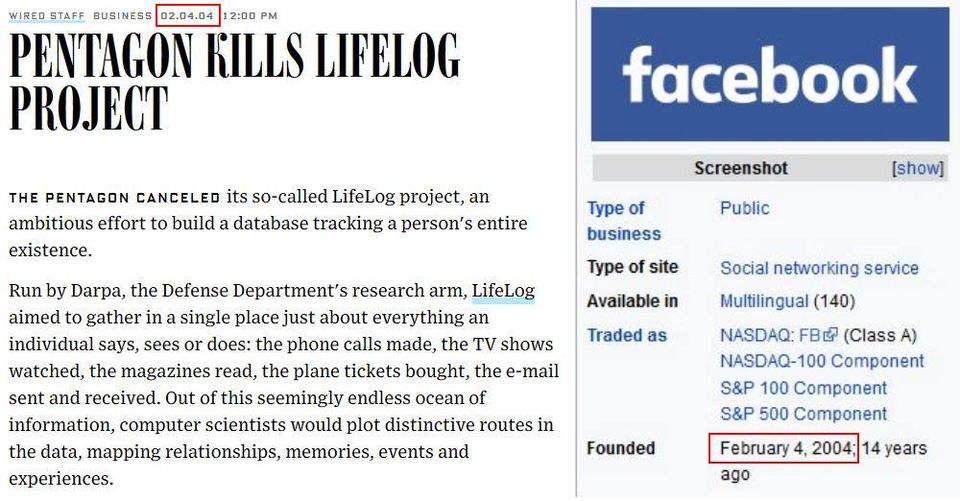Click the 12:00 PM timestamp
The height and width of the screenshot is (501, 960).
(x=250, y=15)
